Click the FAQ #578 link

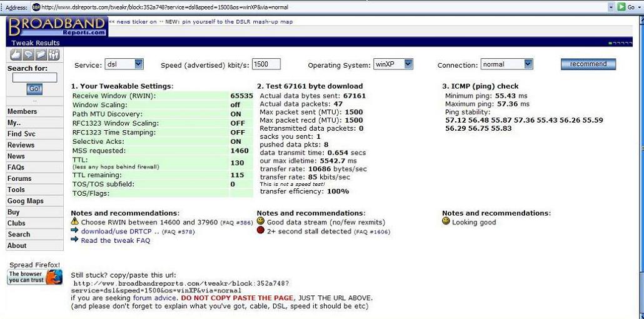click(178, 232)
